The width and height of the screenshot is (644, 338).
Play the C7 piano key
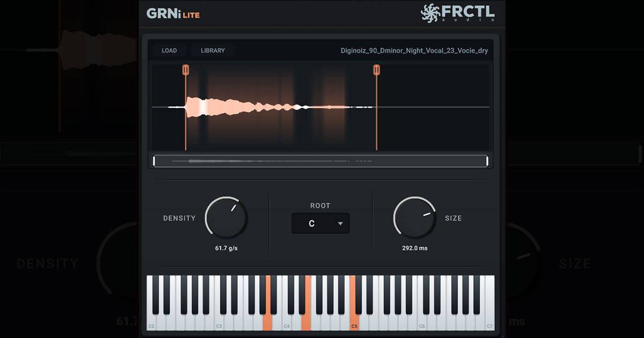click(489, 322)
